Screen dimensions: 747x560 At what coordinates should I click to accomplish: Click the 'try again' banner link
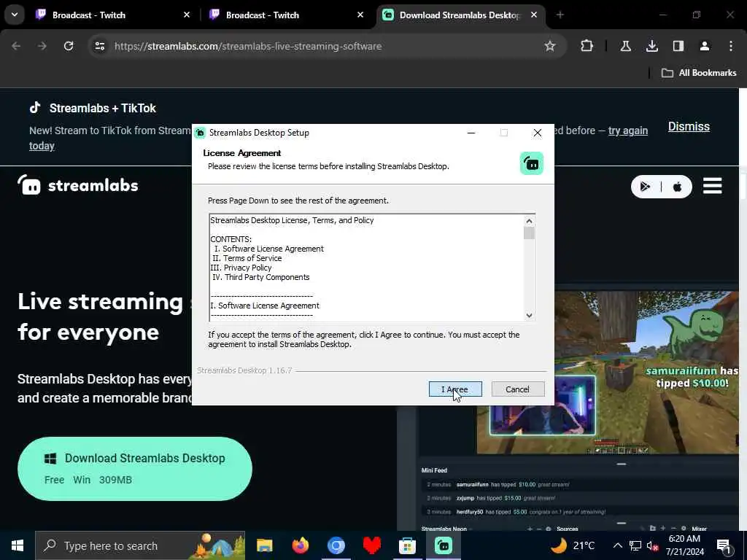628,131
